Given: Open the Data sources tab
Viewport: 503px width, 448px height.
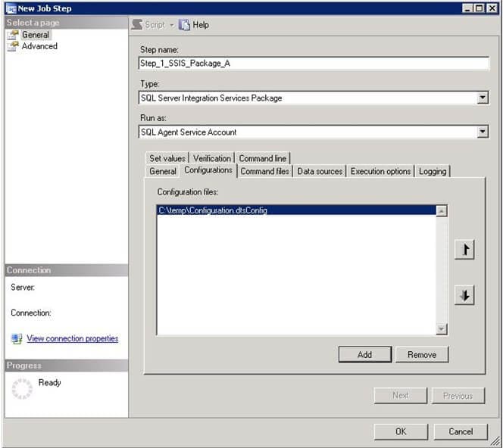Looking at the screenshot, I should (x=320, y=171).
